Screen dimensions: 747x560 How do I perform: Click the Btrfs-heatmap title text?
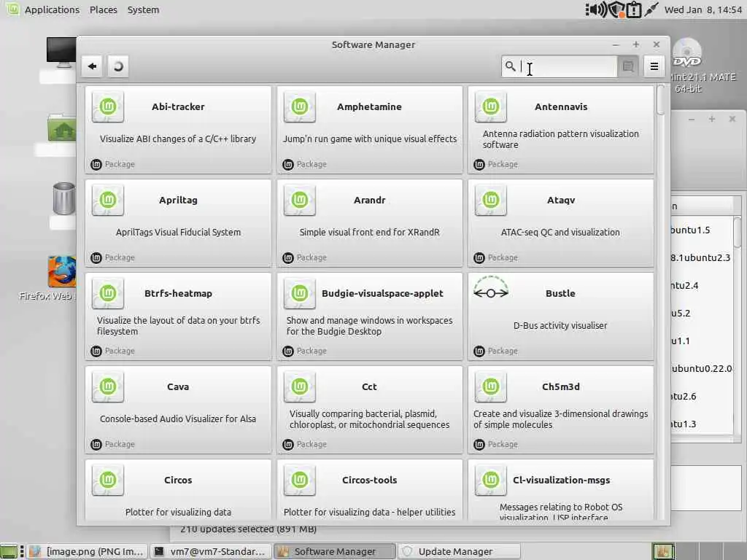(x=178, y=293)
